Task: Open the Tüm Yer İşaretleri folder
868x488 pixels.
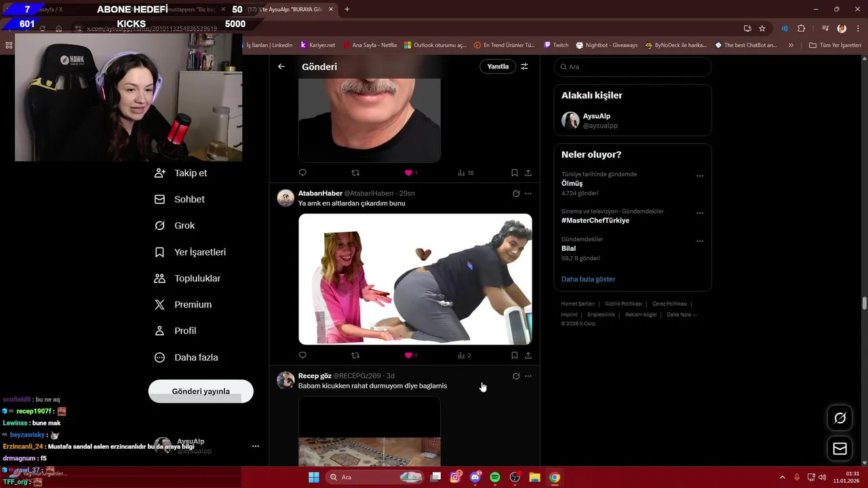Action: 835,45
